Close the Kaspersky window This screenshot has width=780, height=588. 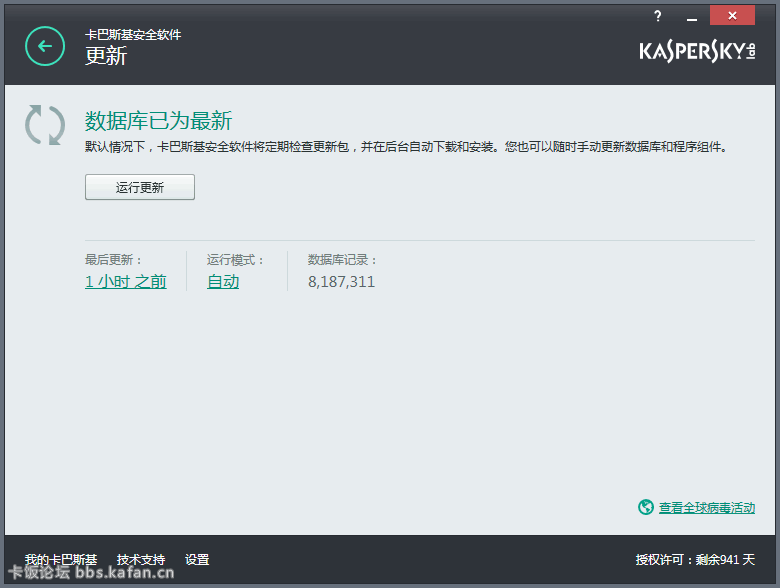(x=732, y=15)
